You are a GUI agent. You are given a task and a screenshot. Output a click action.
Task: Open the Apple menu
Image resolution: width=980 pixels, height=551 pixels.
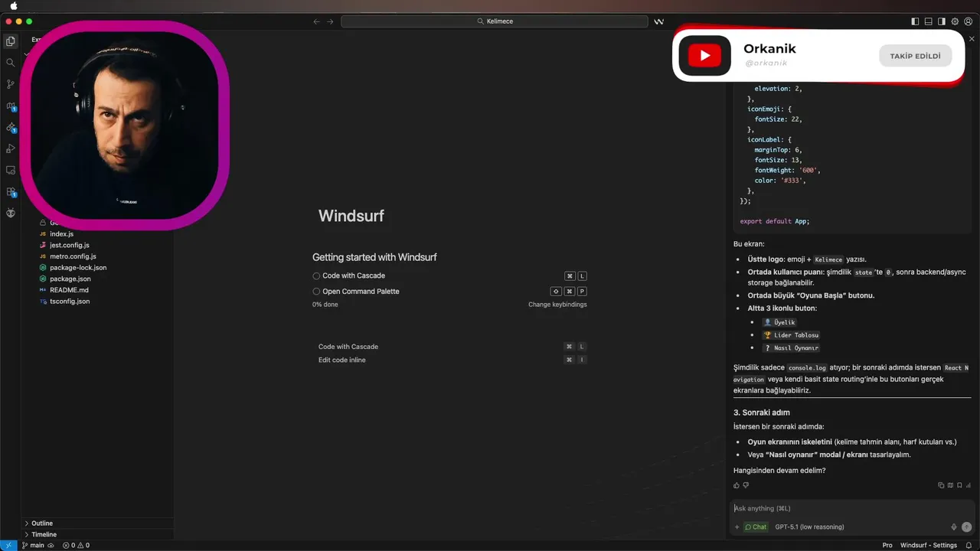13,5
